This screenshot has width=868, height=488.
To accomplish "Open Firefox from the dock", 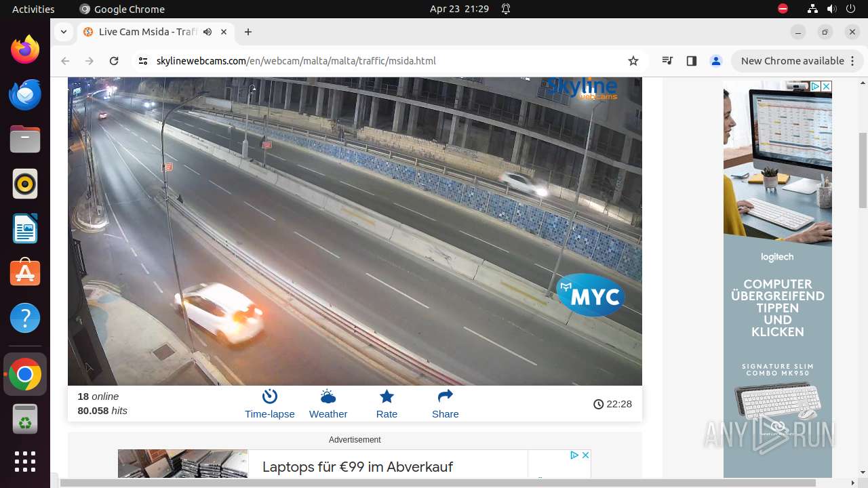I will point(25,49).
